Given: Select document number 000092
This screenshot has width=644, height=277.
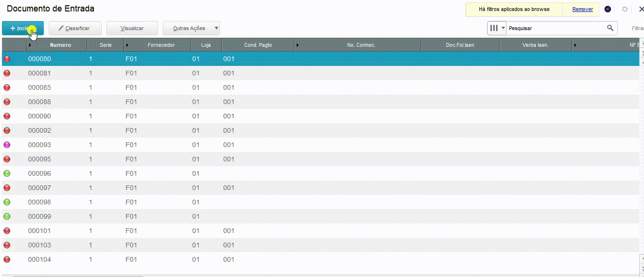Looking at the screenshot, I should click(x=40, y=130).
